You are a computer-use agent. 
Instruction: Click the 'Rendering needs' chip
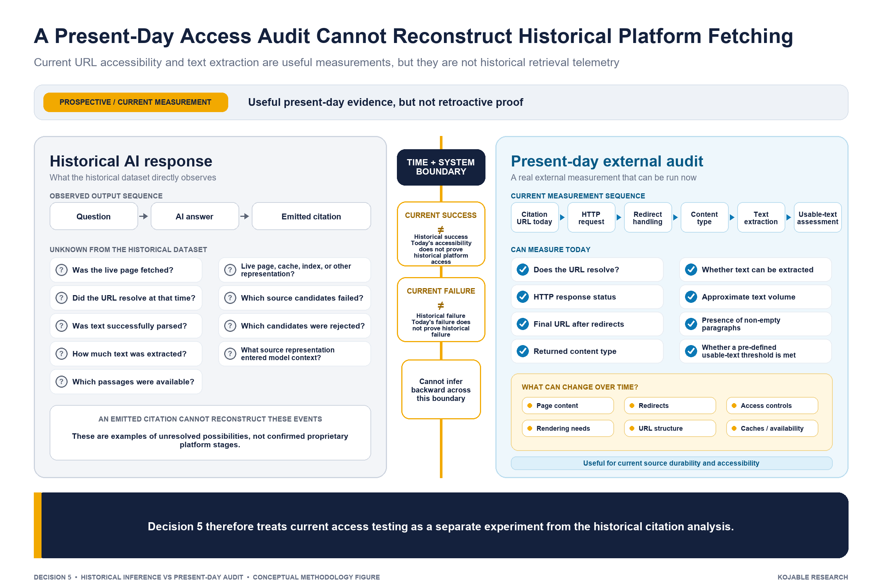(x=568, y=429)
